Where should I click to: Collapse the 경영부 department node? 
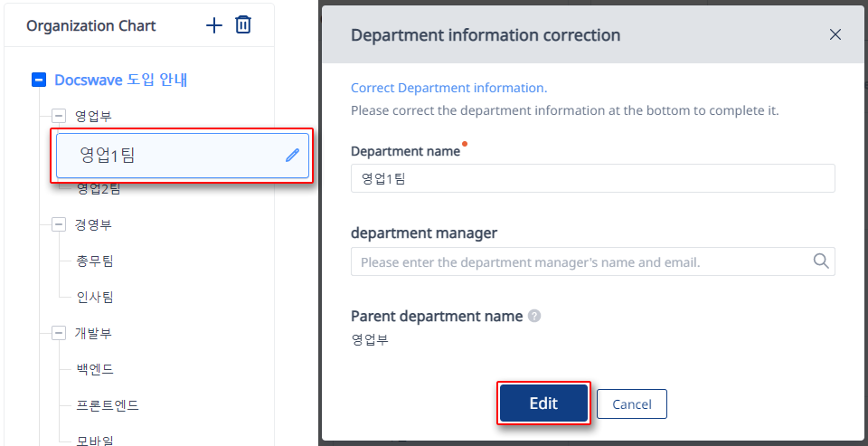pyautogui.click(x=59, y=225)
